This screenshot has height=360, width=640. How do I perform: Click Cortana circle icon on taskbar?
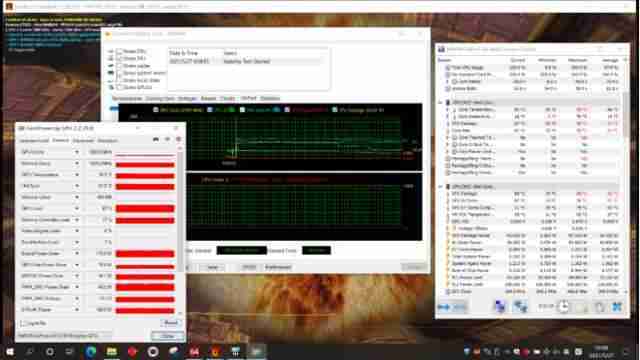pyautogui.click(x=50, y=351)
